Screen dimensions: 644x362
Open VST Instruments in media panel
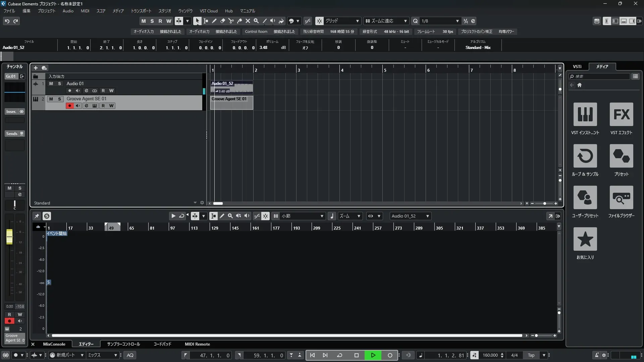(585, 114)
